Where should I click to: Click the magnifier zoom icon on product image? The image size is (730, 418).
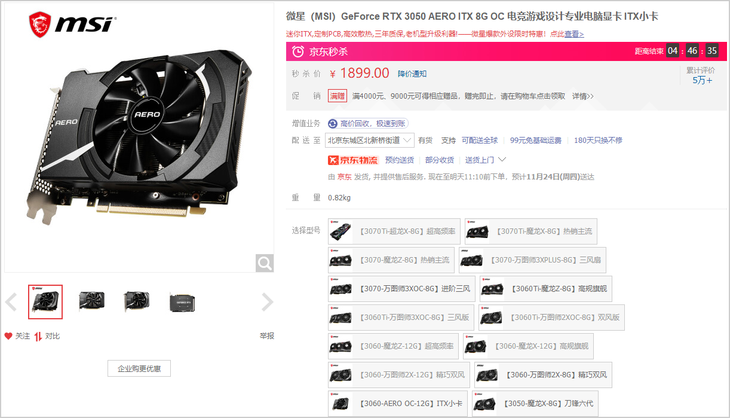coord(264,263)
